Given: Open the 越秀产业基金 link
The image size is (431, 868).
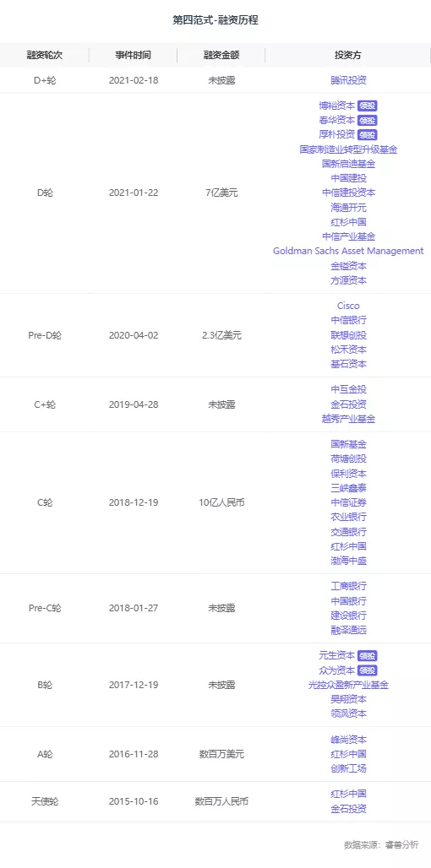Looking at the screenshot, I should pos(348,419).
